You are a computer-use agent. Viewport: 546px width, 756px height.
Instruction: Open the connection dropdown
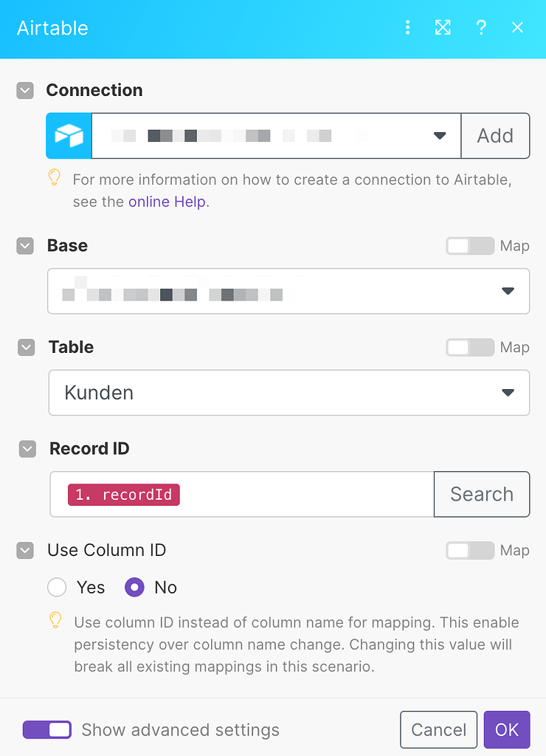pyautogui.click(x=440, y=136)
